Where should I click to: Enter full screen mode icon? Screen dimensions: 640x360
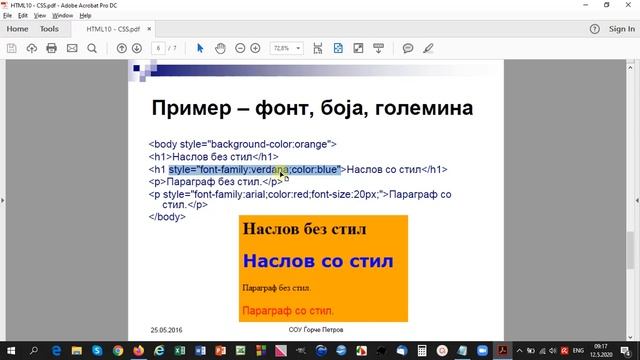pyautogui.click(x=358, y=48)
